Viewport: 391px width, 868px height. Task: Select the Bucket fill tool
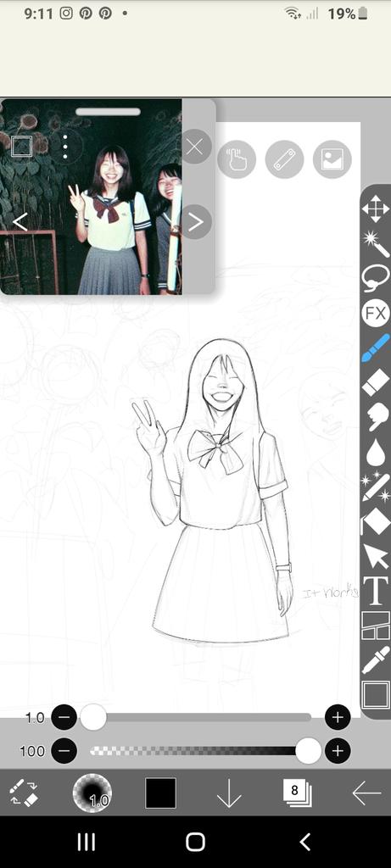pos(376,521)
